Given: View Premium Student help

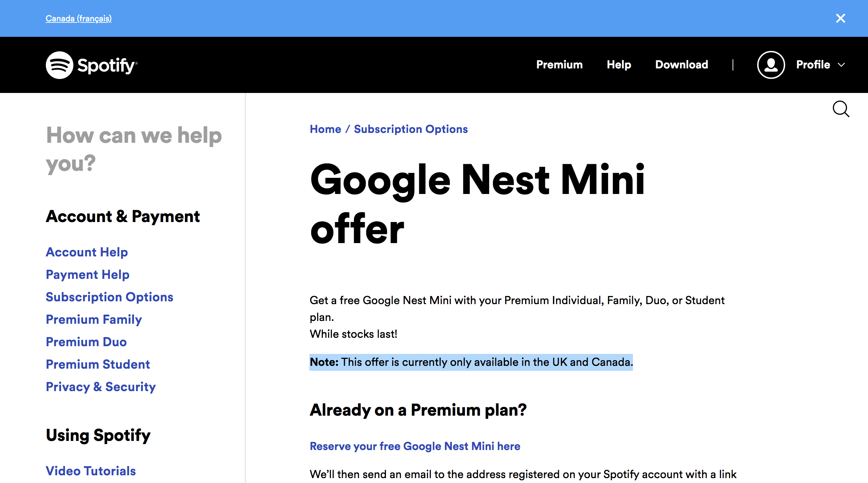Looking at the screenshot, I should [x=98, y=364].
